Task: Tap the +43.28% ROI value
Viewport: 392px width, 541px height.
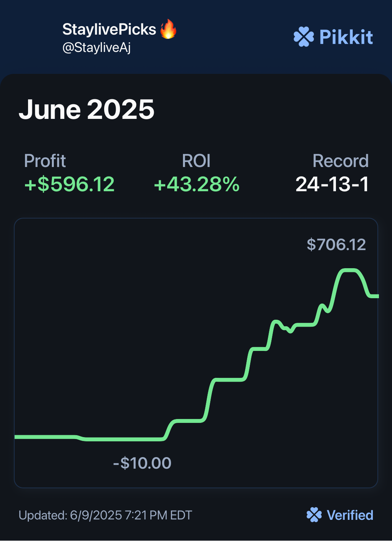Action: (x=196, y=184)
